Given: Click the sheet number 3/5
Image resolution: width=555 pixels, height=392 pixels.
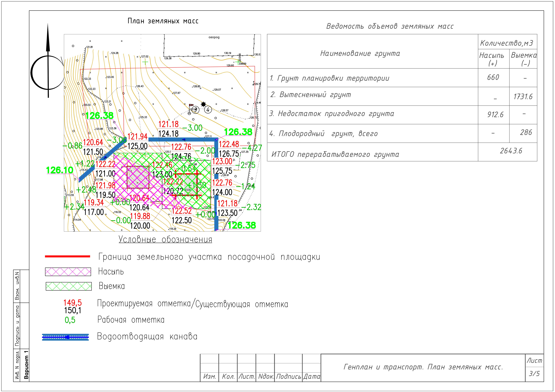Looking at the screenshot, I should 534,374.
